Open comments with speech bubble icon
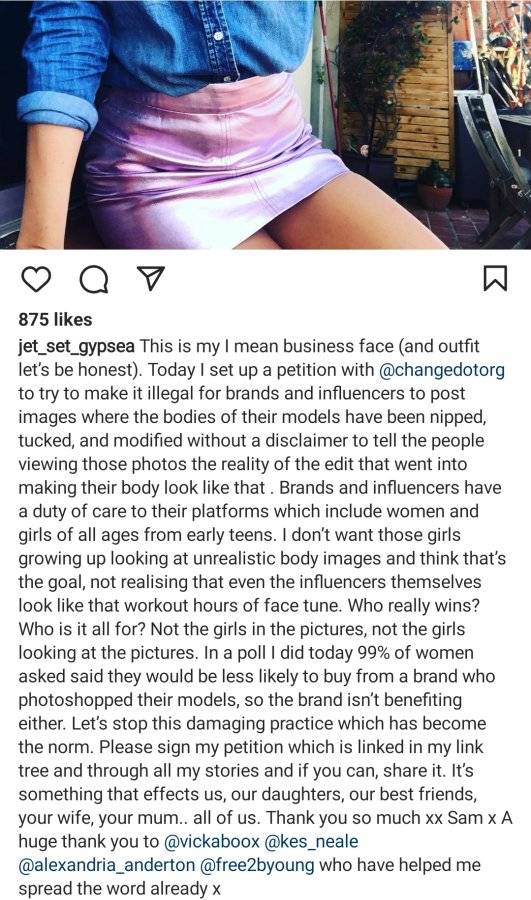This screenshot has height=900, width=531. pos(94,280)
